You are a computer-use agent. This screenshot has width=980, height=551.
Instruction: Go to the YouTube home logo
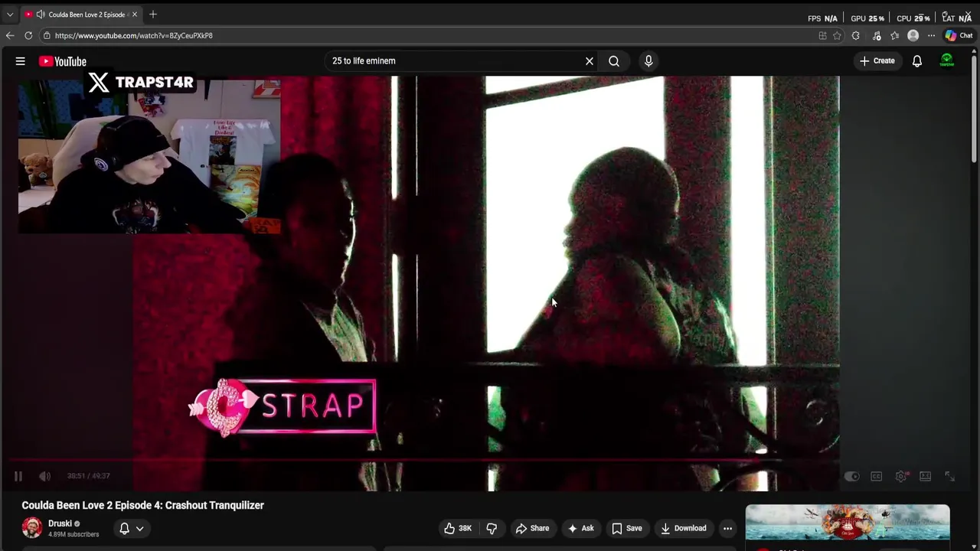[63, 61]
